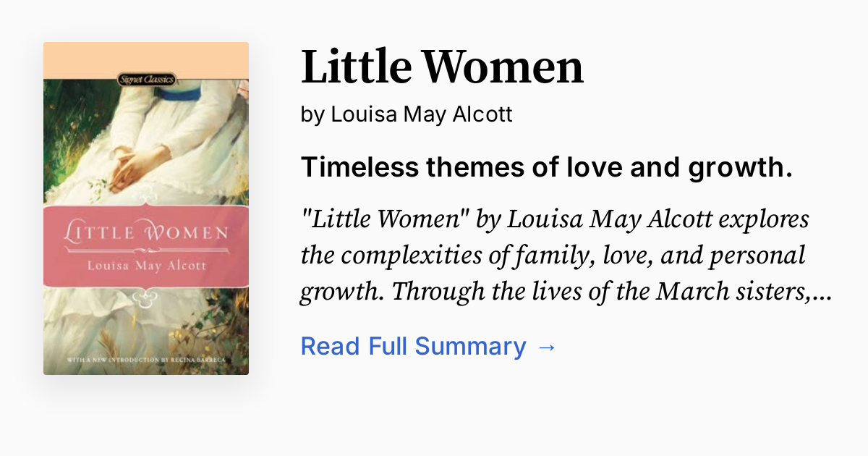Click the author line printed on the cover banner
Screen dimensions: 868x456
click(x=146, y=267)
